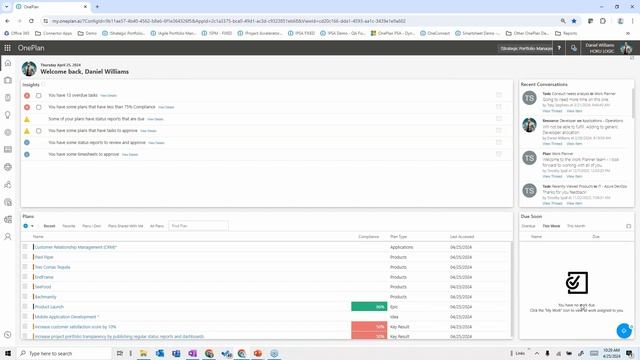This screenshot has width=640, height=360.
Task: Open the OnePlan app launcher grid
Action: point(7,48)
